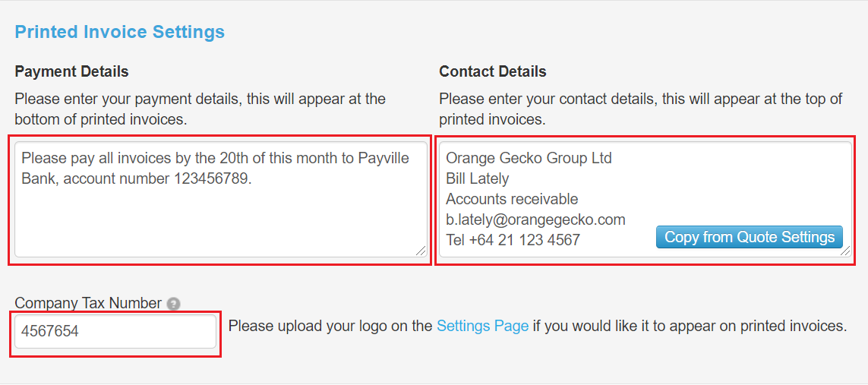Image resolution: width=868 pixels, height=385 pixels.
Task: Click the Company Tax Number label
Action: point(89,303)
